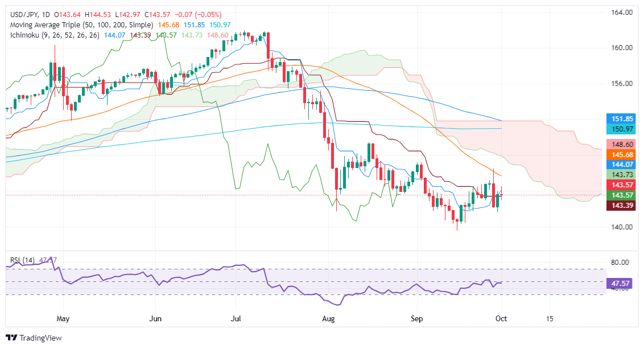Image resolution: width=644 pixels, height=348 pixels.
Task: Click the RSI 47.57 value tag
Action: tap(621, 284)
